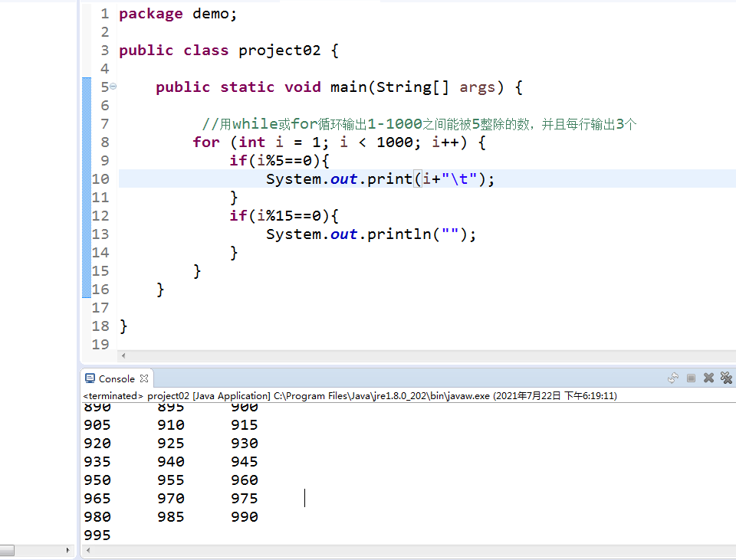This screenshot has height=560, width=736.
Task: Collapse the main method fold marker on line 5
Action: 112,87
